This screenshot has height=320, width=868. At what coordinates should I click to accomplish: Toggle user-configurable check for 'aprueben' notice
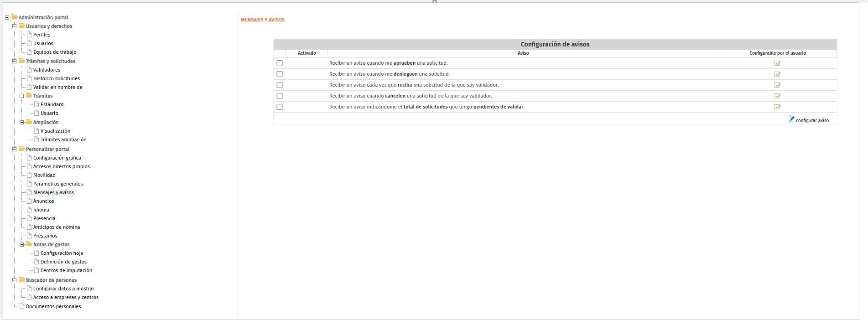[x=777, y=63]
